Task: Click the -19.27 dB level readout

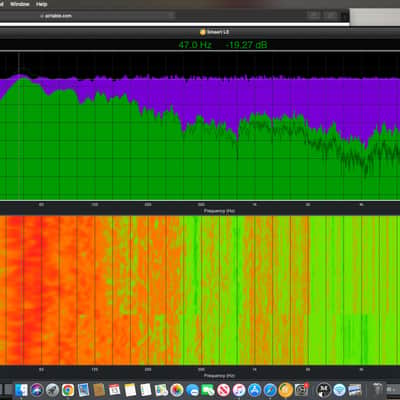Action: coord(246,45)
